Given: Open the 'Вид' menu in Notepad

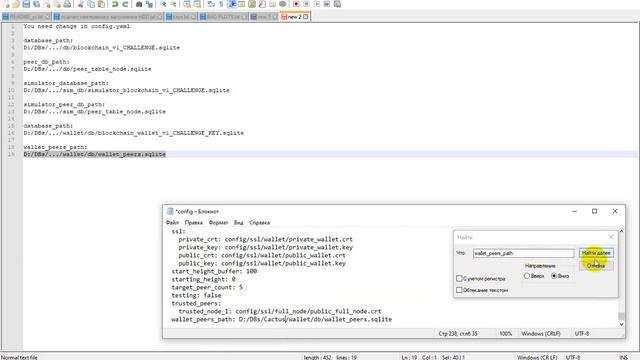Looking at the screenshot, I should pyautogui.click(x=239, y=222).
